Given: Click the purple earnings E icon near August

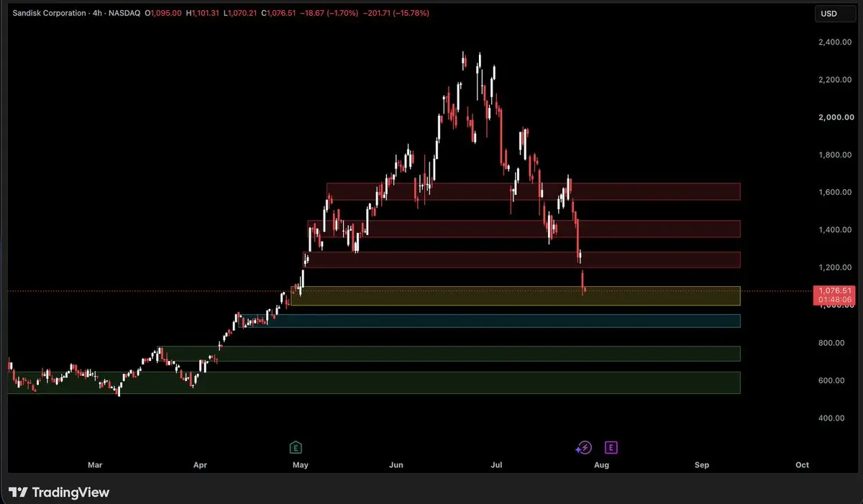Looking at the screenshot, I should pyautogui.click(x=611, y=447).
